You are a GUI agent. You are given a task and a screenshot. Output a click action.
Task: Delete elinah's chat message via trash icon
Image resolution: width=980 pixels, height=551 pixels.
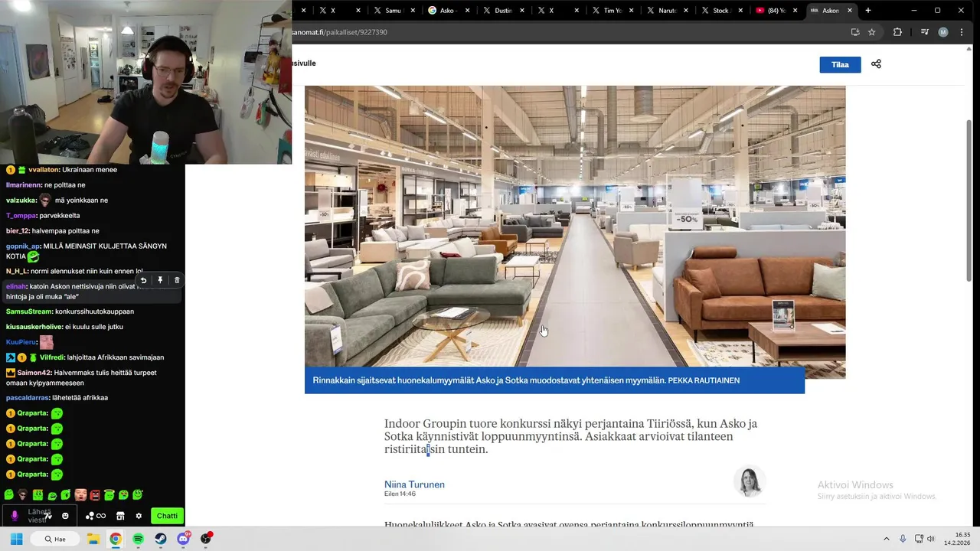pyautogui.click(x=177, y=281)
